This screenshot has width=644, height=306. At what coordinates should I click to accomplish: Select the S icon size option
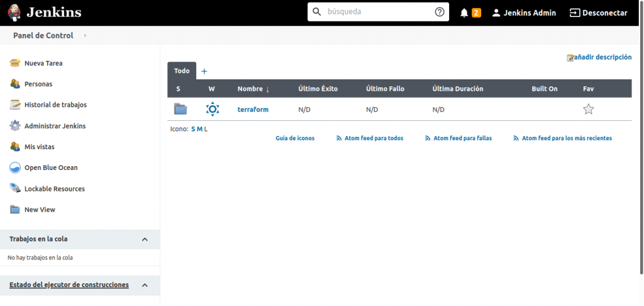(193, 128)
